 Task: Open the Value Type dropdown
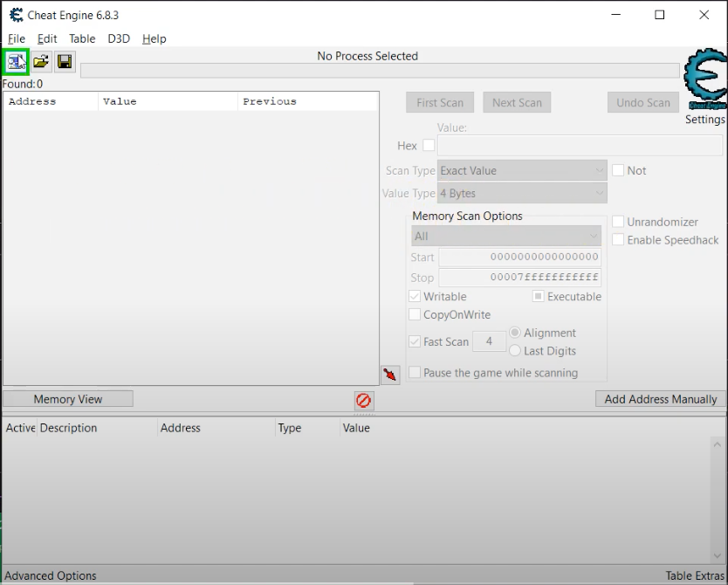(x=522, y=193)
